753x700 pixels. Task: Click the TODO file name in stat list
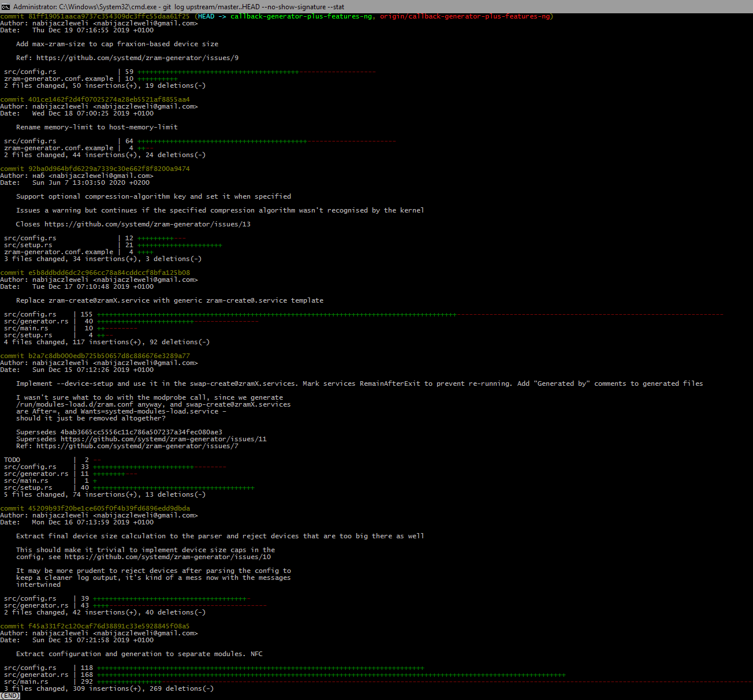tap(12, 460)
